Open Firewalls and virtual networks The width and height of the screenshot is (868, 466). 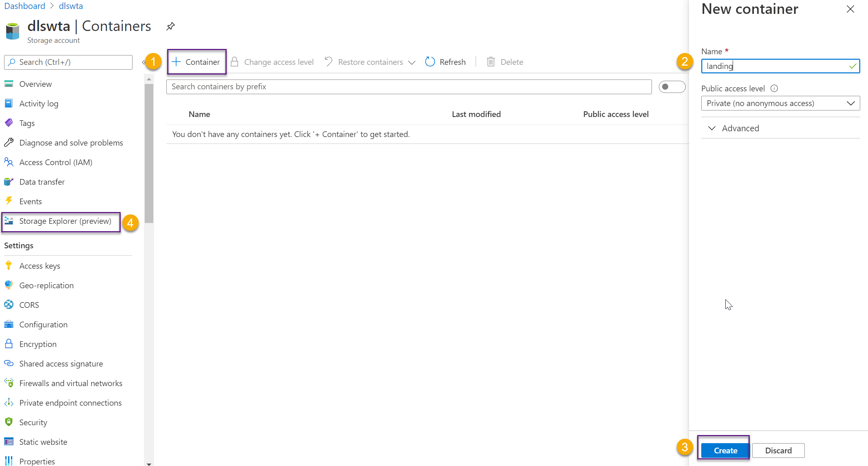click(71, 383)
